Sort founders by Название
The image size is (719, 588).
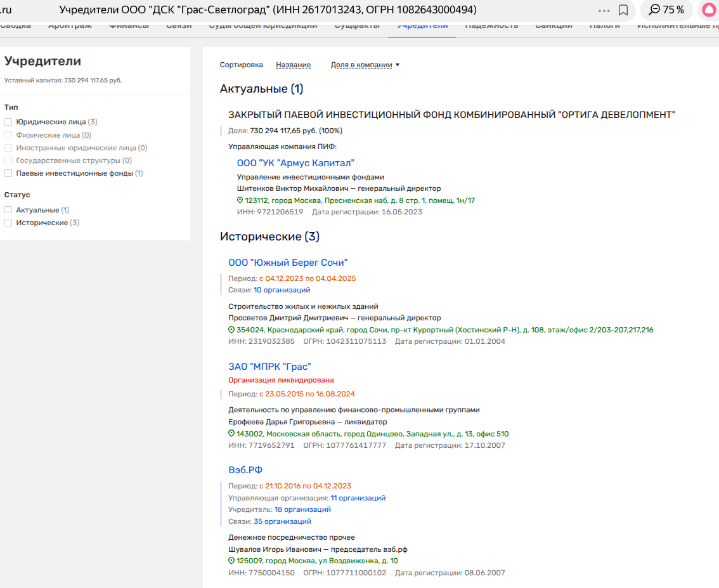point(293,65)
